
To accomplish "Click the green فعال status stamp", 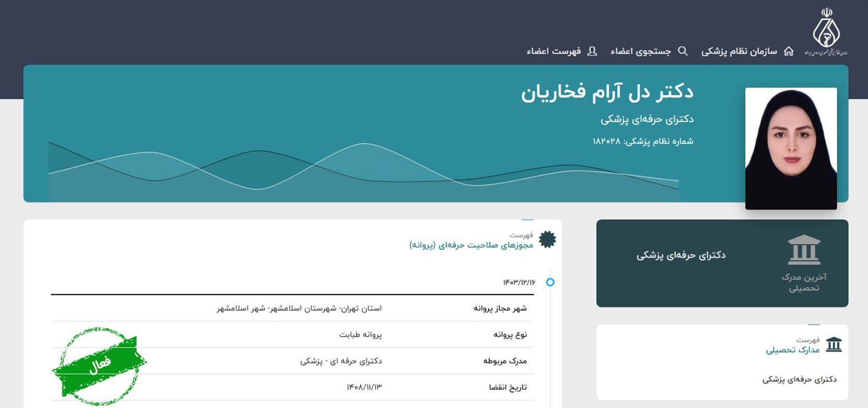I will point(99,366).
